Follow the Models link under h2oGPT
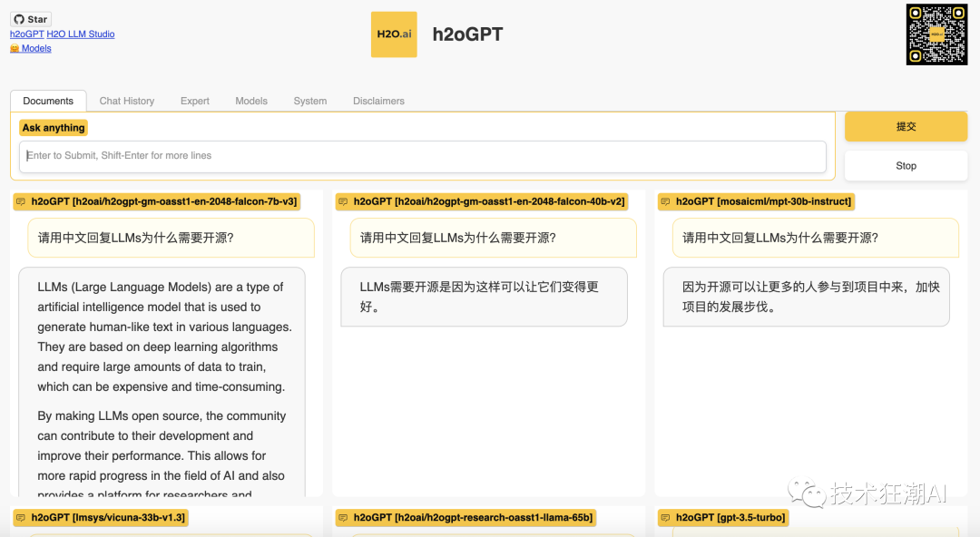 coord(36,48)
